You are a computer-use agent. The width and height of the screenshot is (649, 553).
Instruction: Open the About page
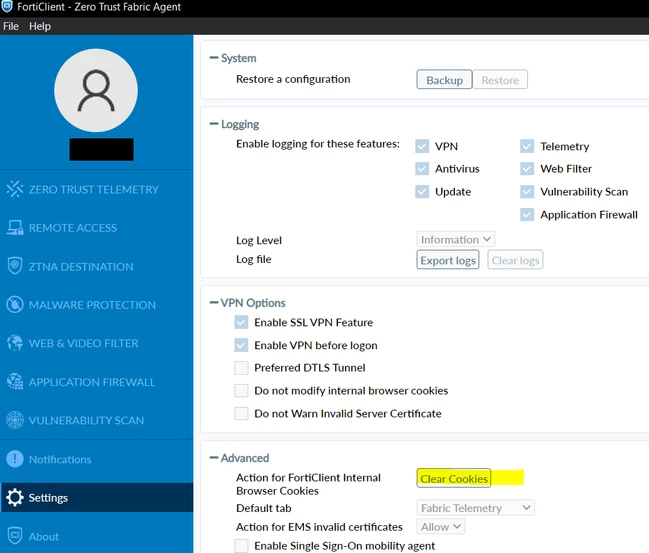pyautogui.click(x=96, y=536)
